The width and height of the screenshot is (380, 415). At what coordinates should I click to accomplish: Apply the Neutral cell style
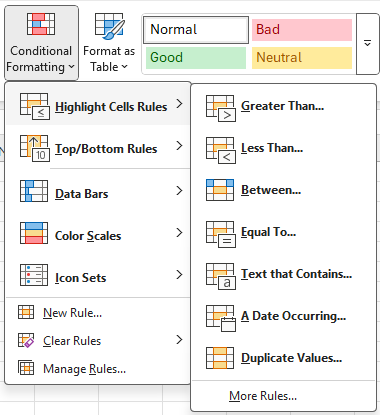tap(302, 58)
